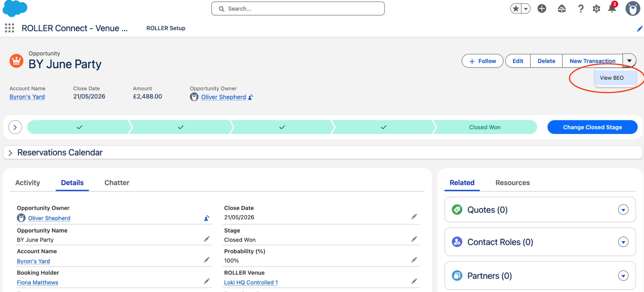Viewport: 644px width, 292px height.
Task: Click the Oliver Shepherd avatar in Details
Action: [x=21, y=218]
